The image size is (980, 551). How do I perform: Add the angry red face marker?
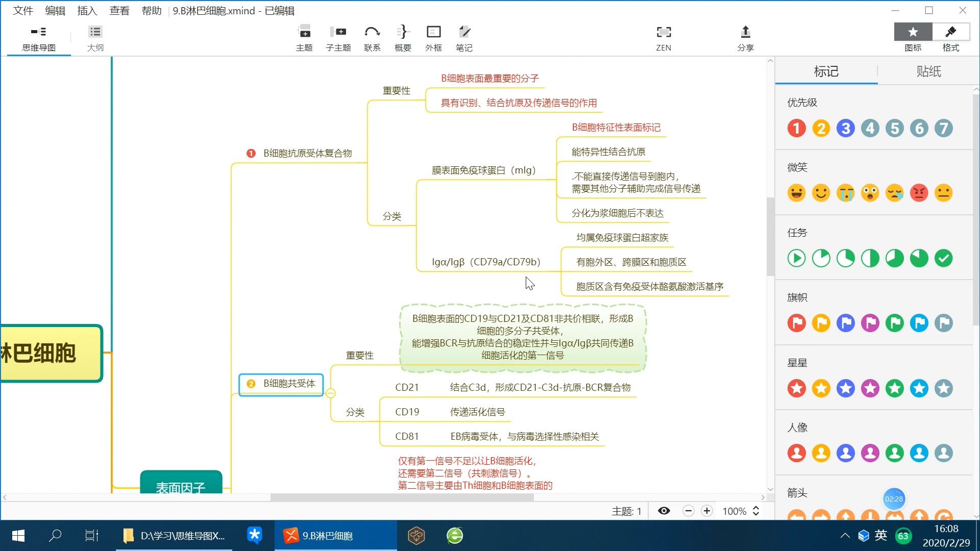pyautogui.click(x=919, y=193)
